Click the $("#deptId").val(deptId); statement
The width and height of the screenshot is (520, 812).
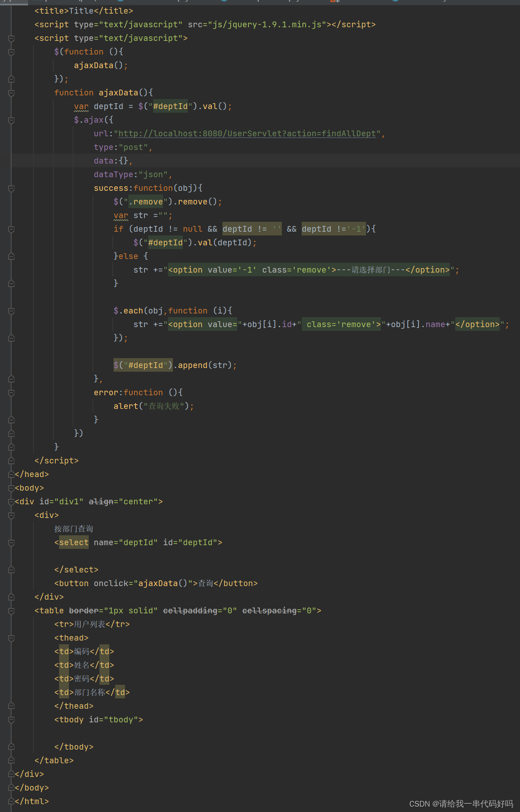195,243
